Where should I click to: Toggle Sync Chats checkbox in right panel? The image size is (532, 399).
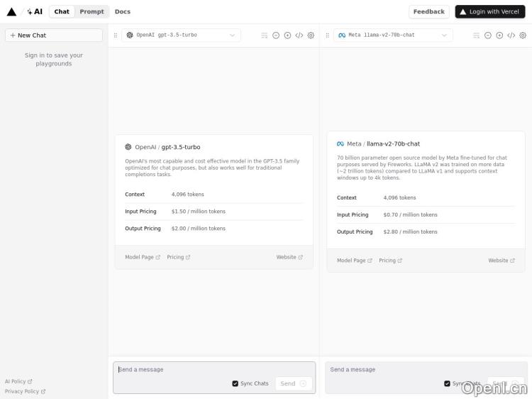[448, 383]
